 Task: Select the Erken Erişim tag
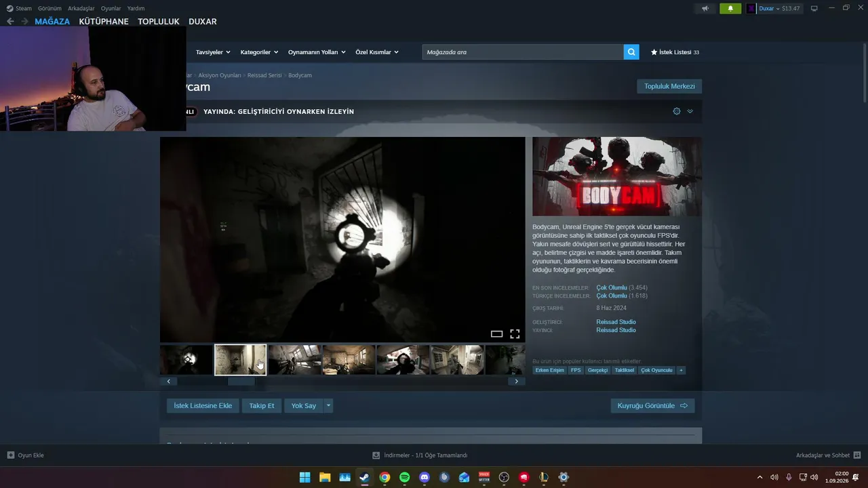[x=549, y=370]
